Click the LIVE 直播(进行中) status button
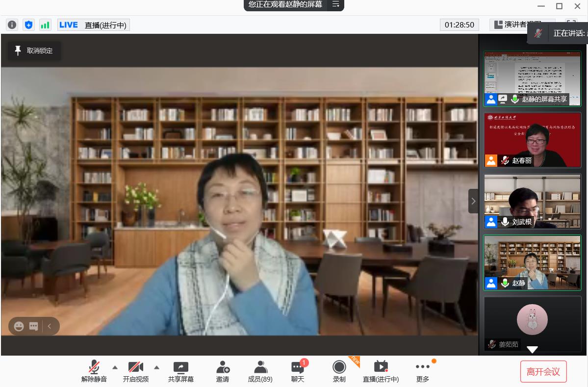The height and width of the screenshot is (387, 588). pos(94,25)
